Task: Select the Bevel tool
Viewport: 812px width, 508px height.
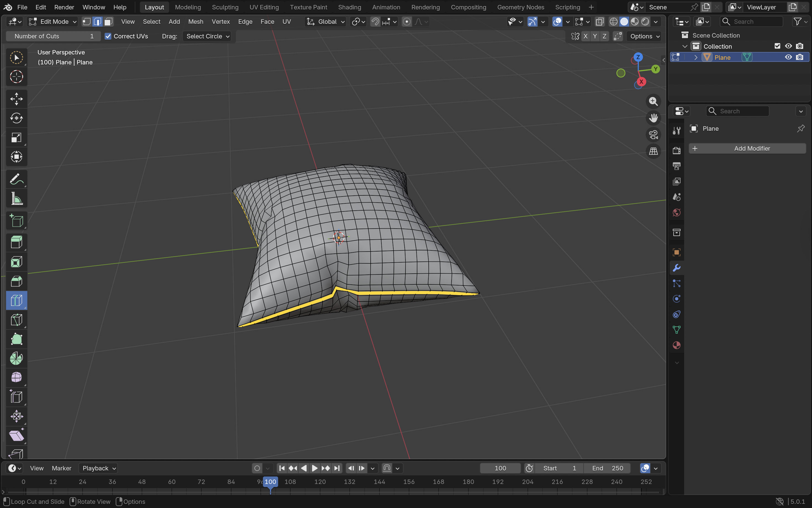Action: (x=16, y=281)
